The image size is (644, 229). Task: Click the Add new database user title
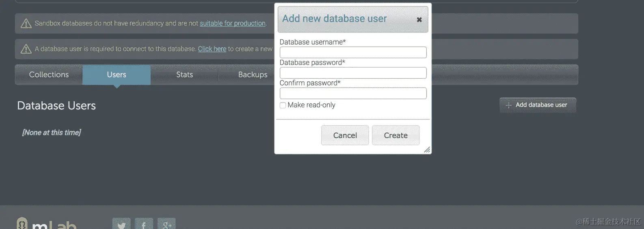coord(335,19)
